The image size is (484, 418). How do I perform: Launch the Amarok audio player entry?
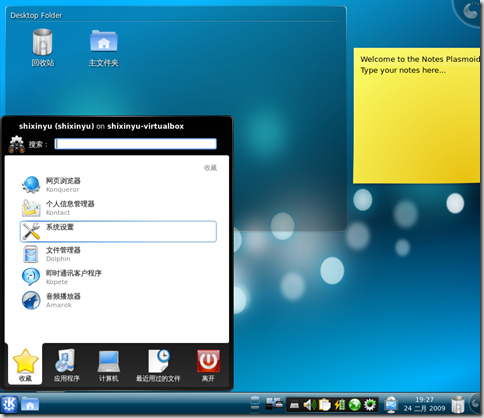(x=118, y=300)
